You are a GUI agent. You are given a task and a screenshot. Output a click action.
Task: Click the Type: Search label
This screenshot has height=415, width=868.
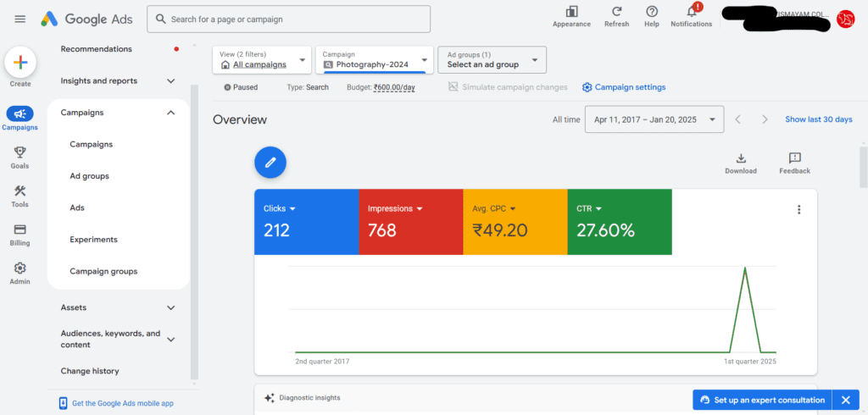308,87
